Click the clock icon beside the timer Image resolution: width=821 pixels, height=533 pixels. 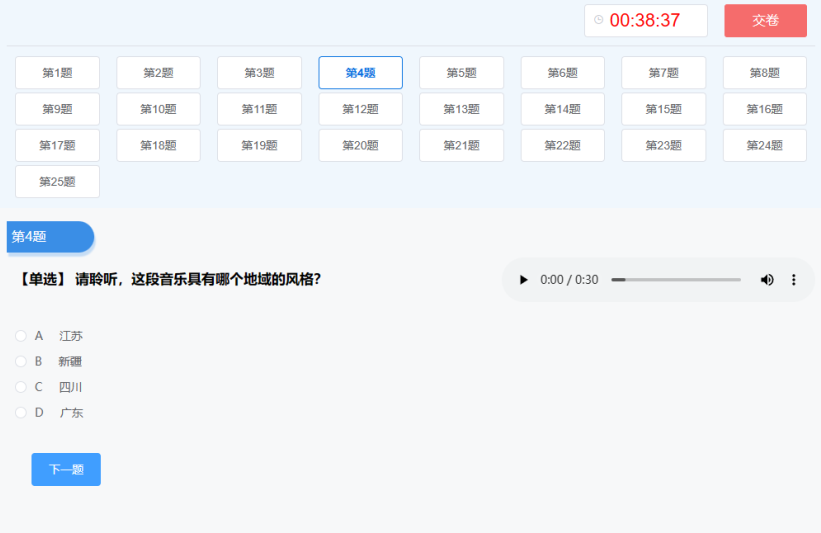coord(598,20)
